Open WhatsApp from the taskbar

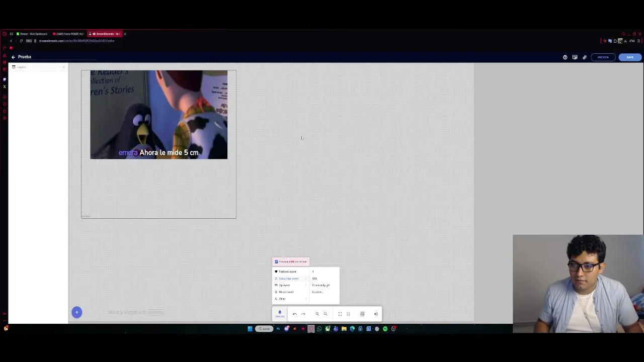tap(319, 329)
